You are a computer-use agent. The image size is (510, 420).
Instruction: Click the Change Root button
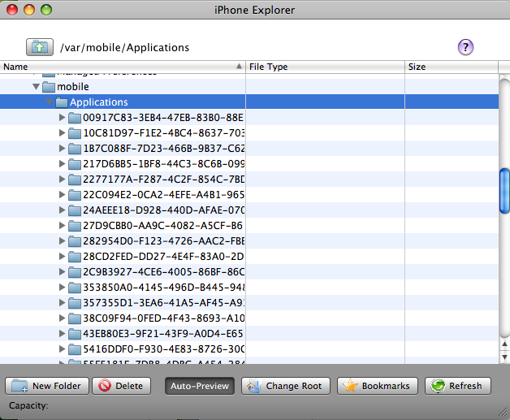(286, 386)
